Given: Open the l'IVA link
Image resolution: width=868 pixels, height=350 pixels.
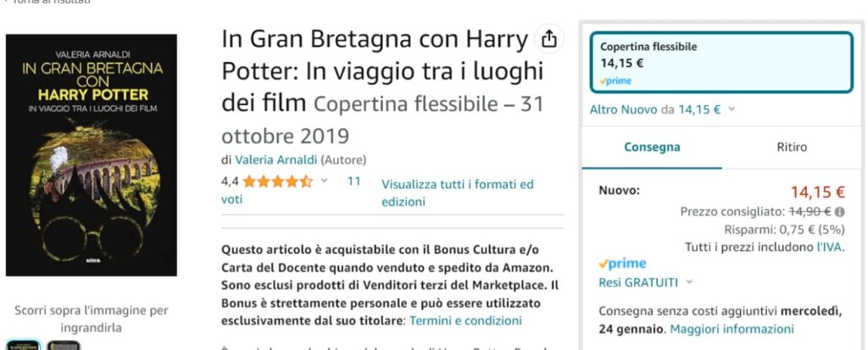Looking at the screenshot, I should 831,247.
